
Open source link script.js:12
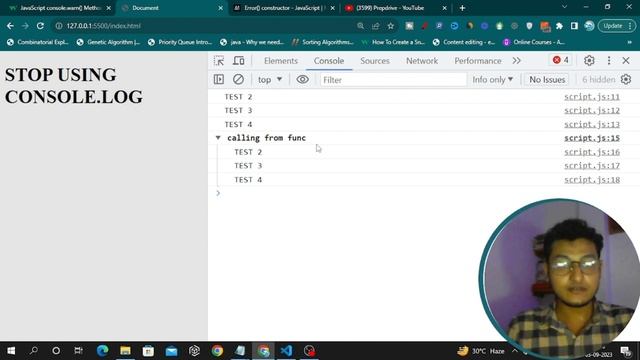[592, 111]
